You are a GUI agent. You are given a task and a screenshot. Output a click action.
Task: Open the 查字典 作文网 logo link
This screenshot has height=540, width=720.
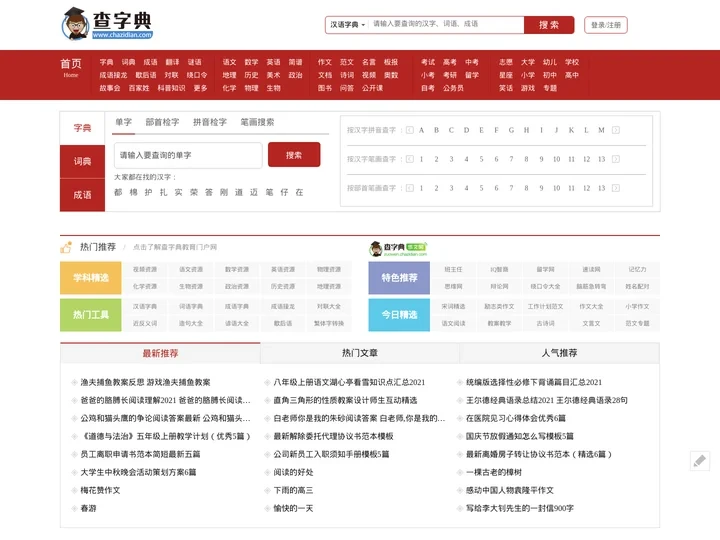point(398,248)
